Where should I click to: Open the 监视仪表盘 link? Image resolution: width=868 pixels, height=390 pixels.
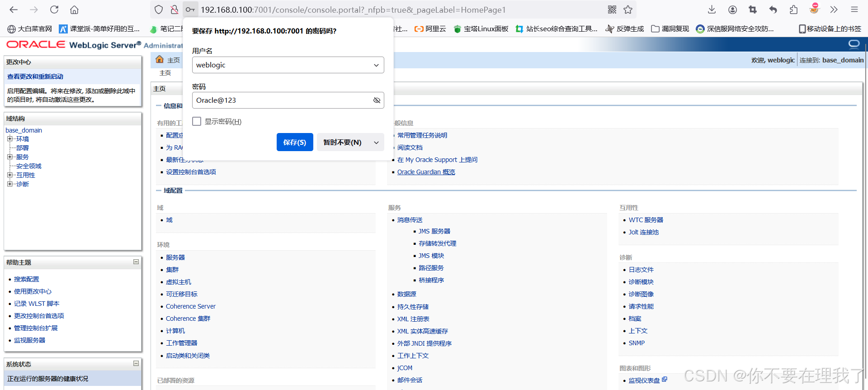point(644,380)
